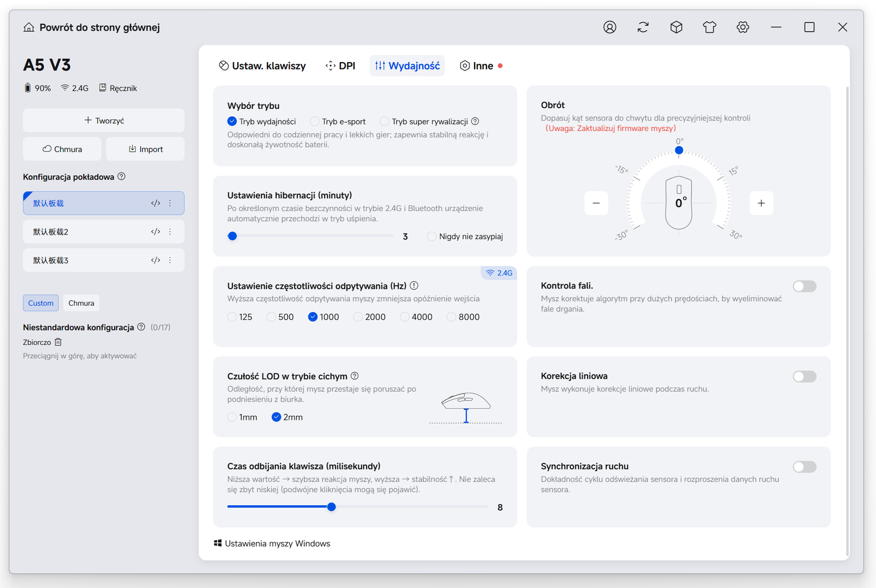Image resolution: width=876 pixels, height=588 pixels.
Task: Select Tryb super rywalizacji mode
Action: click(x=424, y=121)
